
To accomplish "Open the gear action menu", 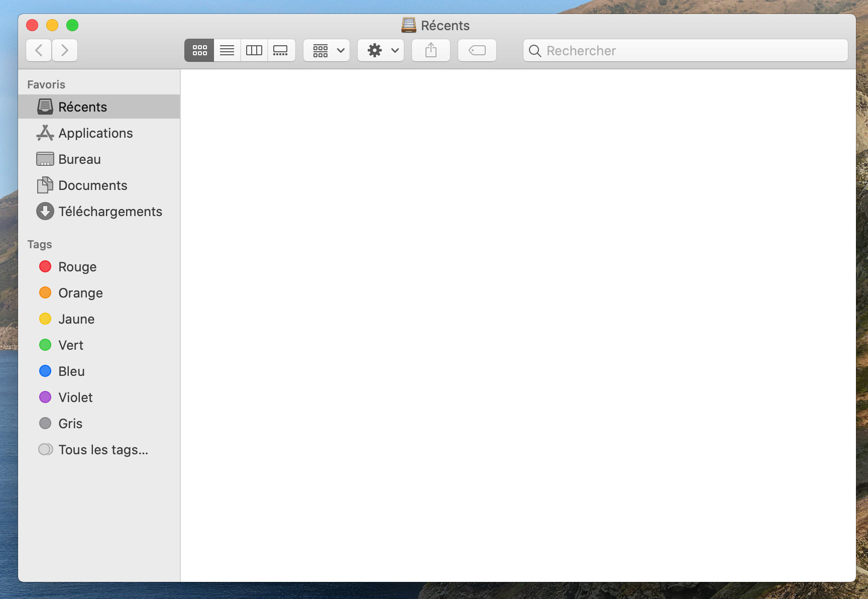I will click(381, 50).
